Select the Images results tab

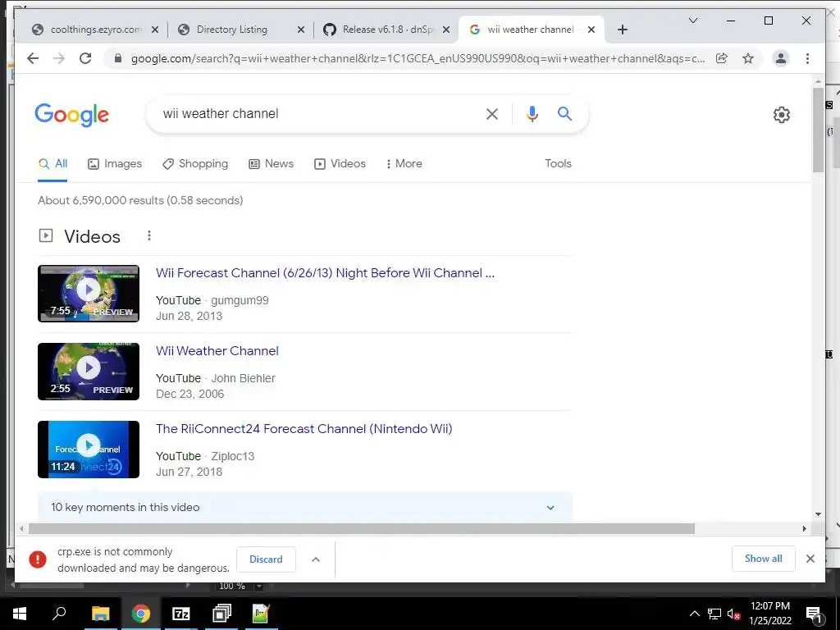tap(115, 164)
